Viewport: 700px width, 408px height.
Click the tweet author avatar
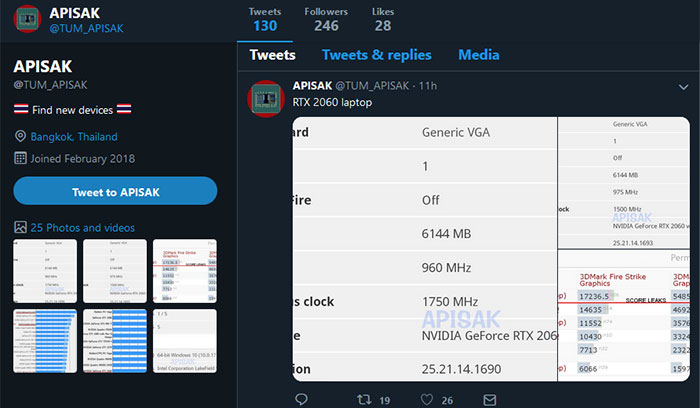(266, 99)
